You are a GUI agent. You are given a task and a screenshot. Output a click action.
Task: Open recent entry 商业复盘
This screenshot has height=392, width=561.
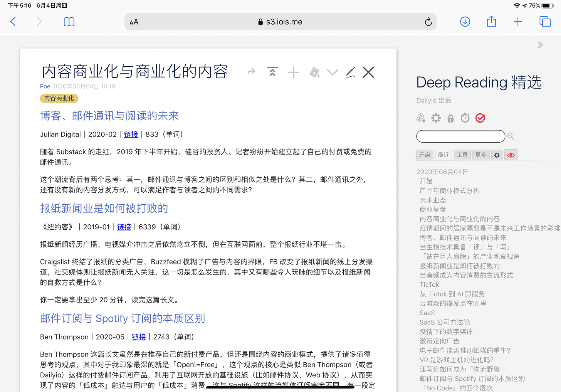tap(433, 209)
